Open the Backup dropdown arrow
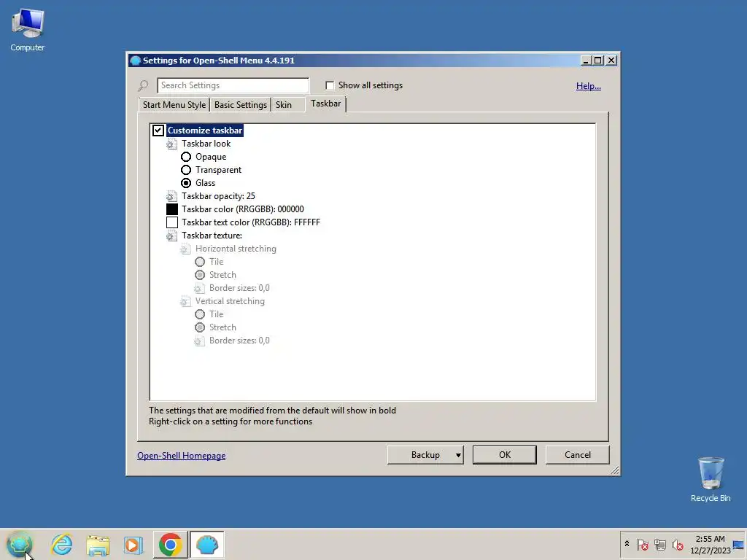The image size is (747, 560). pyautogui.click(x=458, y=455)
